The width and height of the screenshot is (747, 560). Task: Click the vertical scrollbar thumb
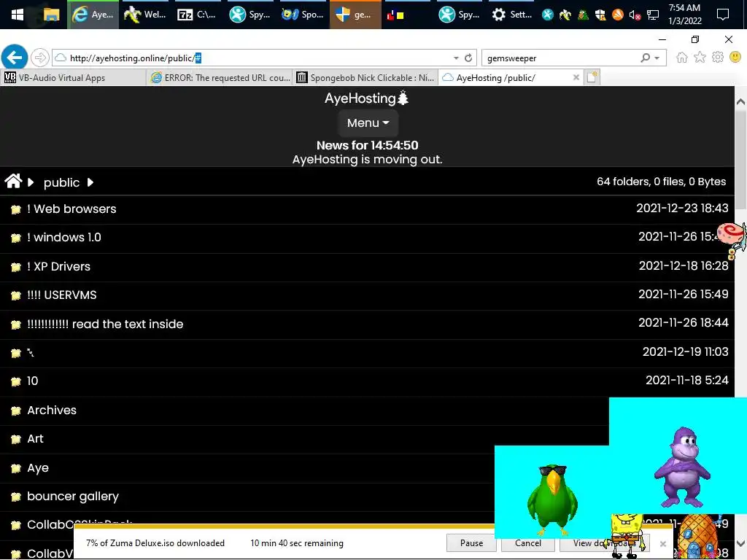point(740,160)
